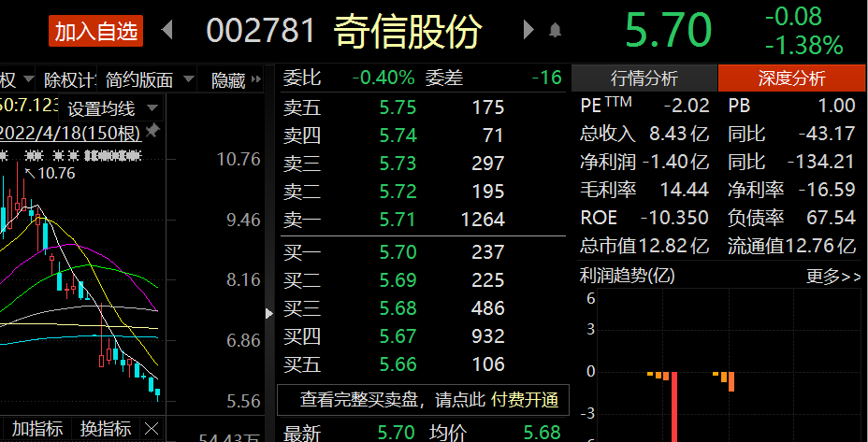
Task: Select the 卖五 price 5.75
Action: tap(398, 107)
